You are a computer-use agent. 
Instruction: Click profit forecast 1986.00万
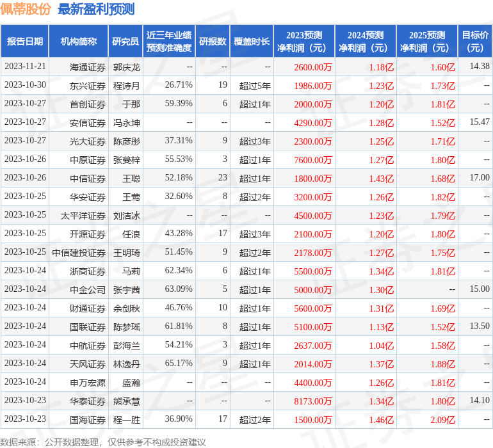(313, 86)
